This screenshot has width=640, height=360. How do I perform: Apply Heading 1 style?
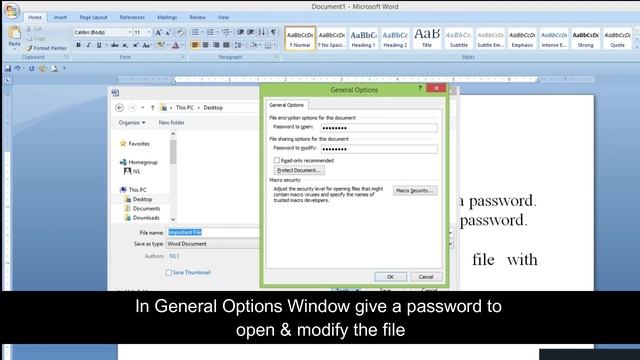click(x=363, y=39)
